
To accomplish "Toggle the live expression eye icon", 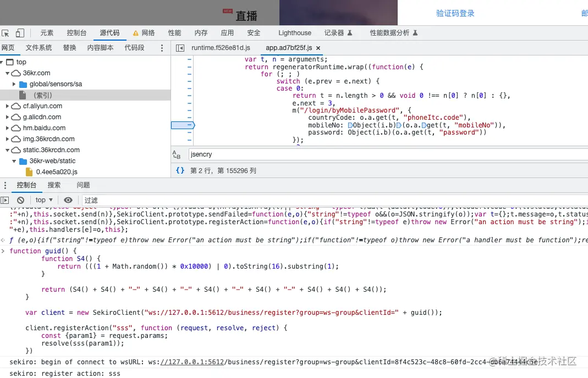I will [68, 200].
